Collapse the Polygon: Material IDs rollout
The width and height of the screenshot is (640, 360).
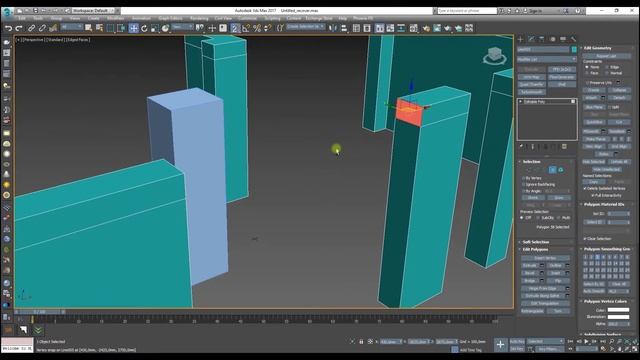pyautogui.click(x=604, y=204)
